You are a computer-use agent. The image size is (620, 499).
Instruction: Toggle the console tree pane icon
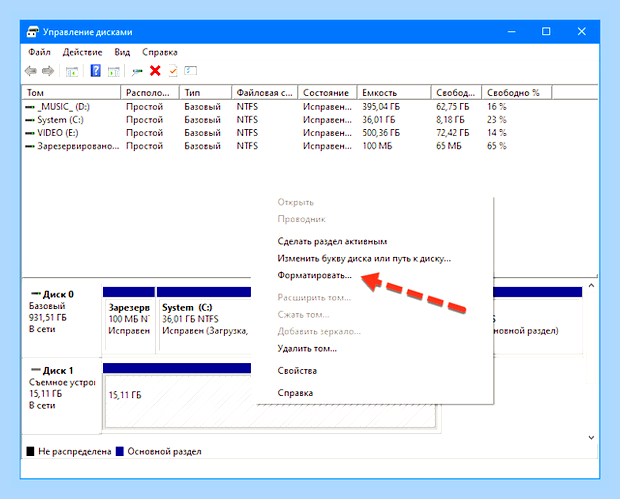[x=72, y=72]
